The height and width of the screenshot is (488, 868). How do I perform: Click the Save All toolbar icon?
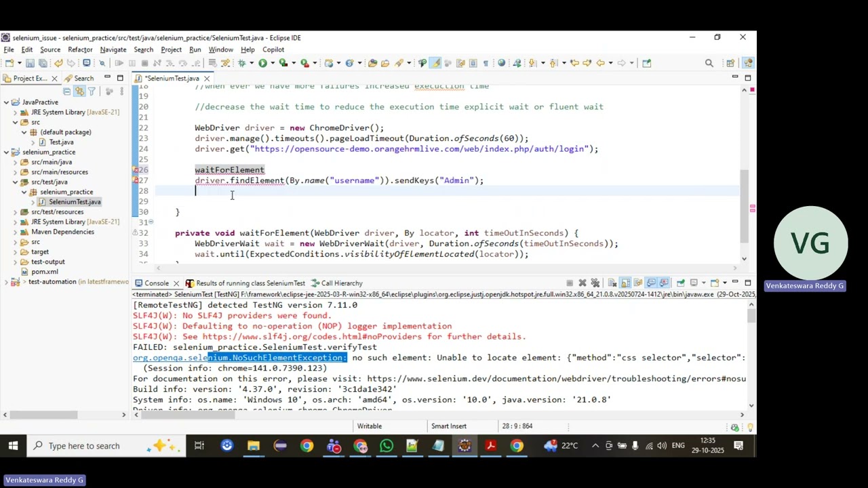click(43, 63)
